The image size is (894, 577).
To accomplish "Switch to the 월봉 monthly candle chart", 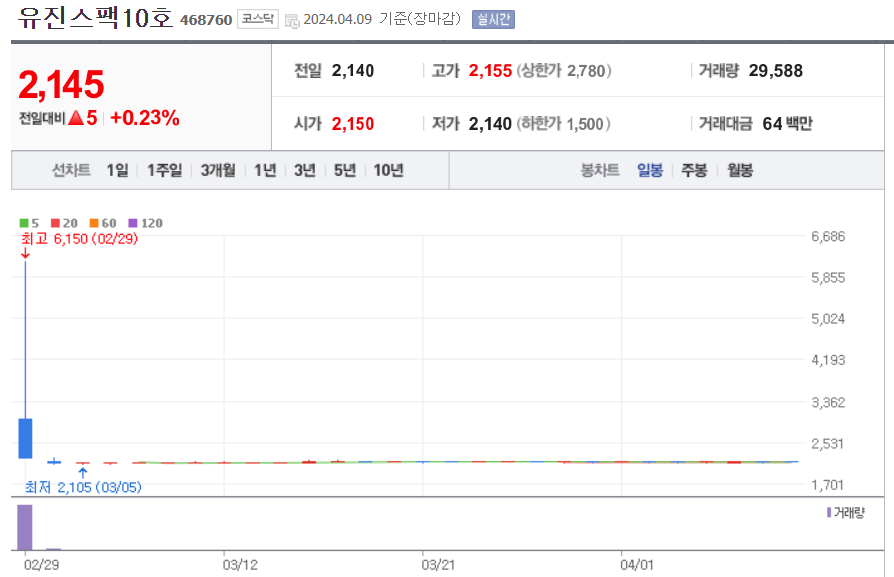I will tap(740, 170).
